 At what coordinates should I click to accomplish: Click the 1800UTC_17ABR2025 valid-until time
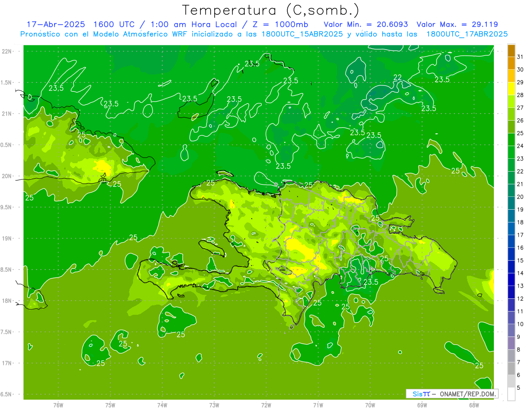point(467,34)
